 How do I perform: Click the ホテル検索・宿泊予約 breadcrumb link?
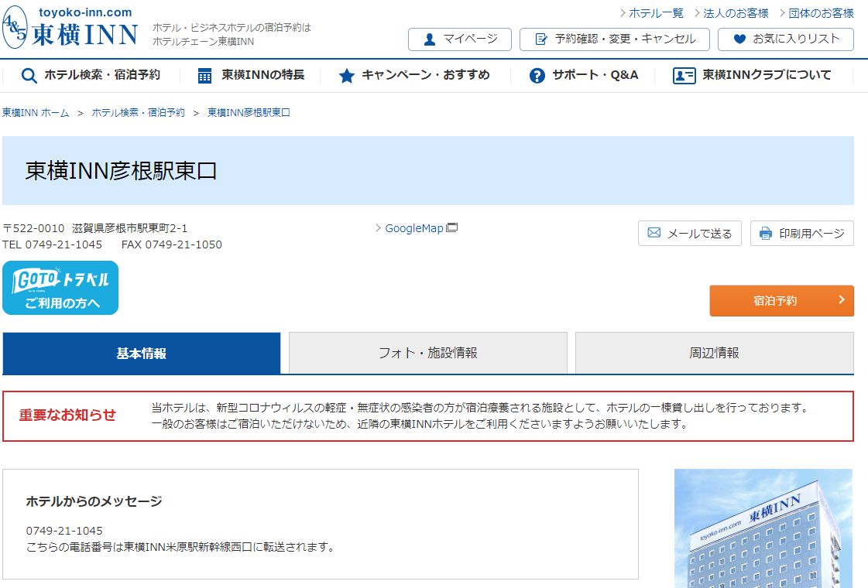coord(139,113)
